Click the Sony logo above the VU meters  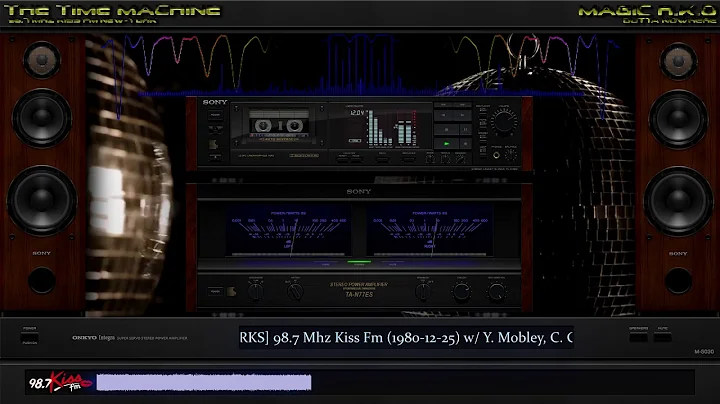pyautogui.click(x=359, y=191)
